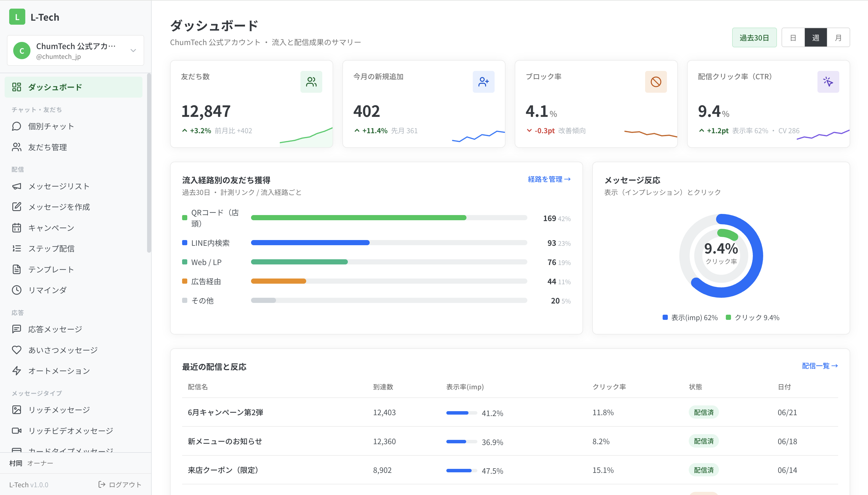868x495 pixels.
Task: Click the オートメーション lightning icon
Action: point(17,371)
